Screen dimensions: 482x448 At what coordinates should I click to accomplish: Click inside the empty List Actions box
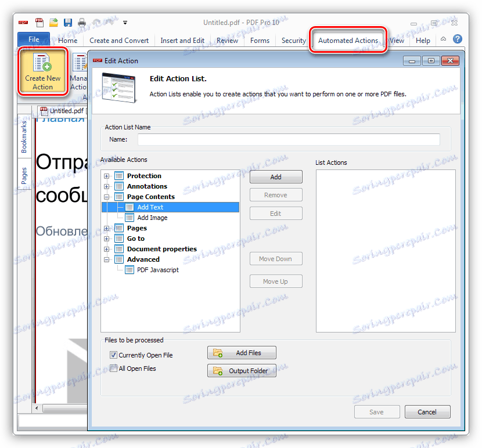[386, 251]
